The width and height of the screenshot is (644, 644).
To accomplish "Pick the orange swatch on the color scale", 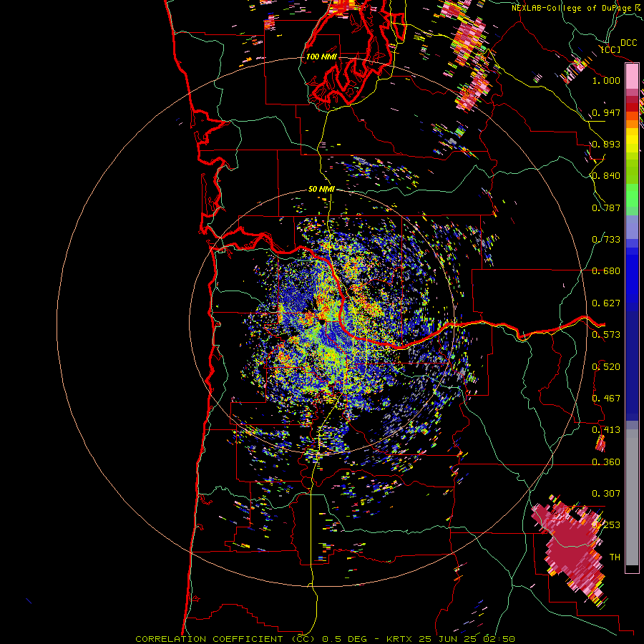I will tap(632, 124).
